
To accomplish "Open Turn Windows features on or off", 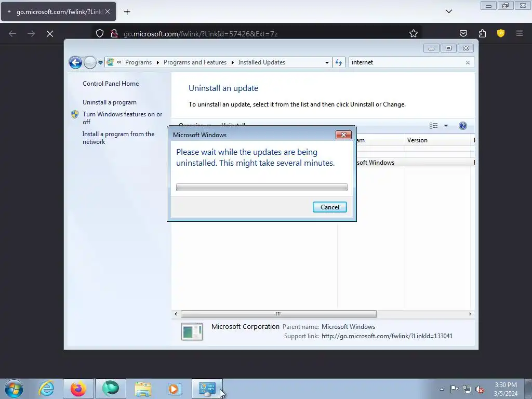I will click(x=122, y=118).
